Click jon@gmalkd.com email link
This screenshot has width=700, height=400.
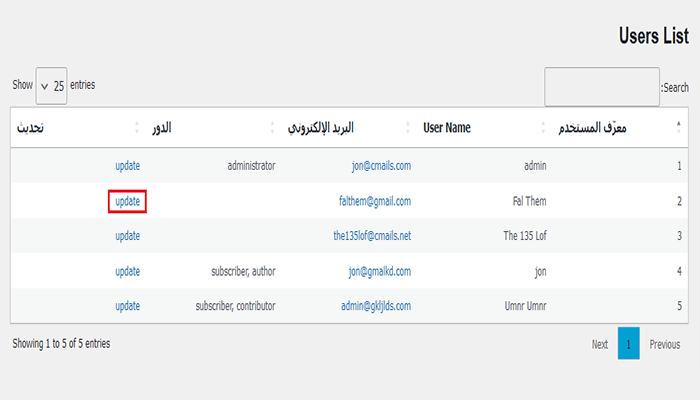click(x=379, y=271)
